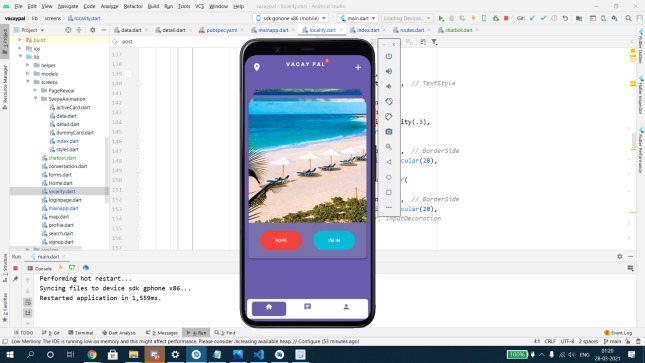The width and height of the screenshot is (645, 363).
Task: Open Run panel settings gear
Action: pos(619,256)
